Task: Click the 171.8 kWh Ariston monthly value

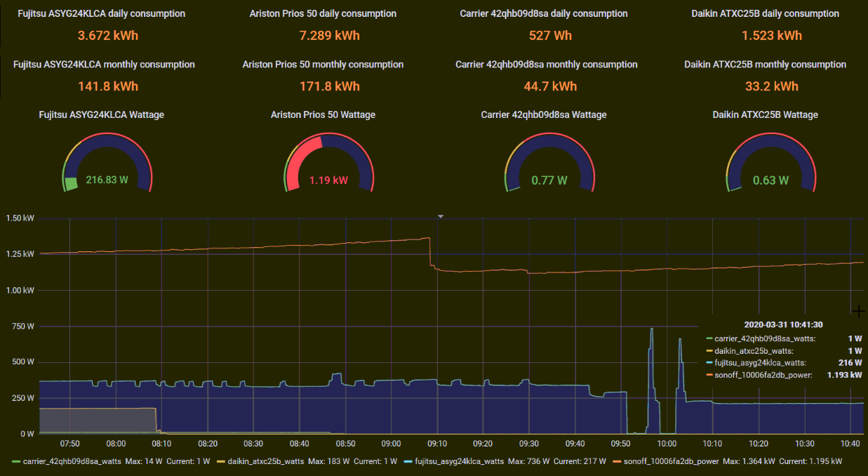Action: point(329,86)
